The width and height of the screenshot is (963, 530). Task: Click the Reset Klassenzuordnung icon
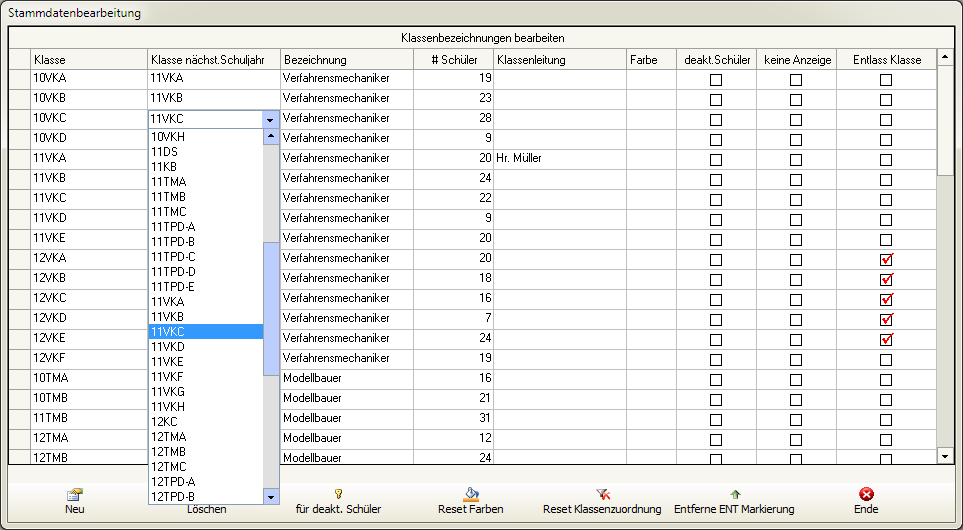pyautogui.click(x=602, y=494)
